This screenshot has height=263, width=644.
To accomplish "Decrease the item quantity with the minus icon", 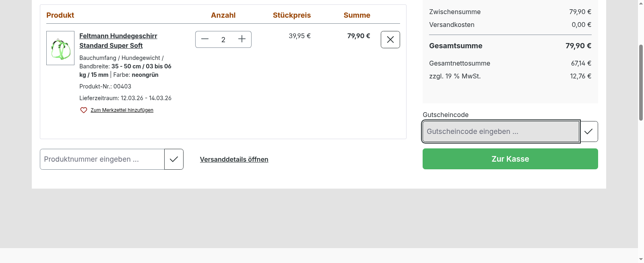I will 205,39.
